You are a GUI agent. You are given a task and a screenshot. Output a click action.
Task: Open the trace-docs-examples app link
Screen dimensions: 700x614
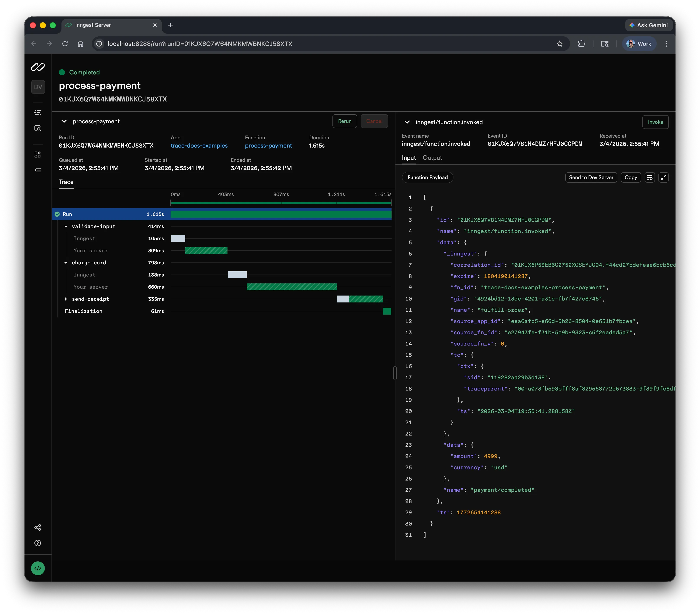199,146
